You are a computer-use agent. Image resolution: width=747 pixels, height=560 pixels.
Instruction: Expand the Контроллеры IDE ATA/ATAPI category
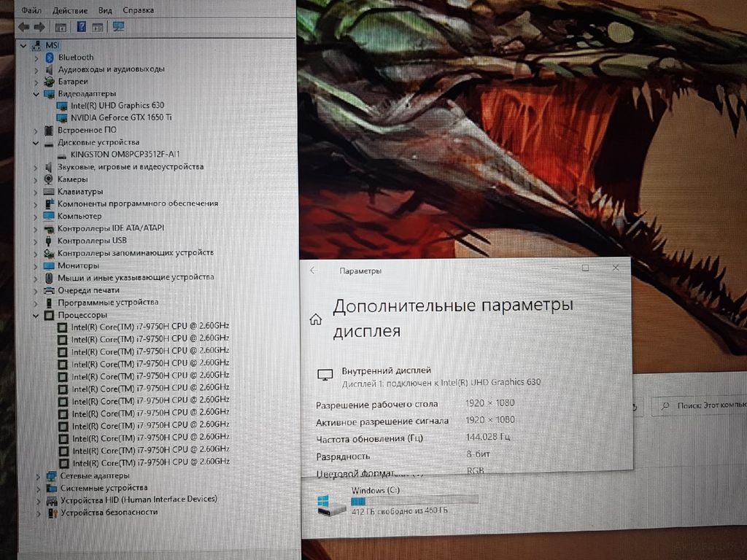pos(35,228)
